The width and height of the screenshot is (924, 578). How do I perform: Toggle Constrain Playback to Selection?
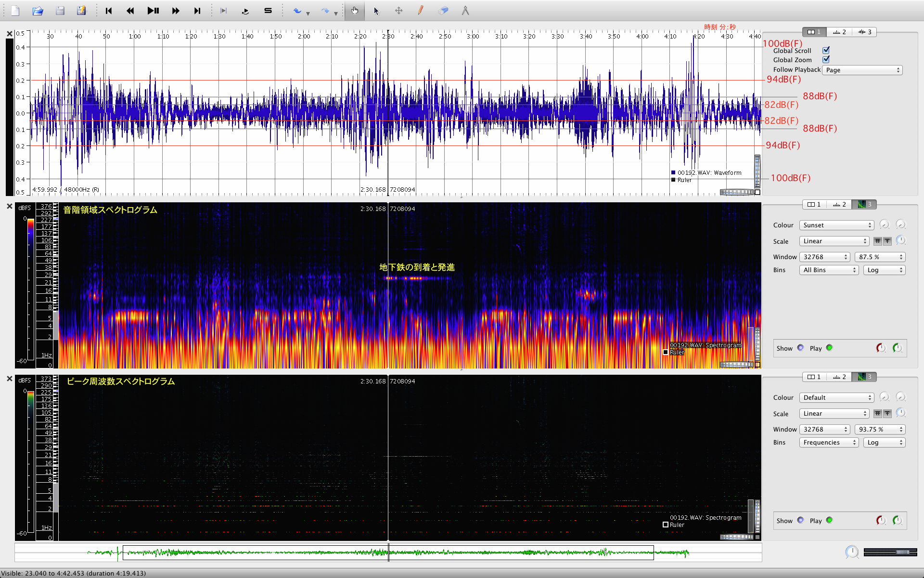click(x=223, y=11)
